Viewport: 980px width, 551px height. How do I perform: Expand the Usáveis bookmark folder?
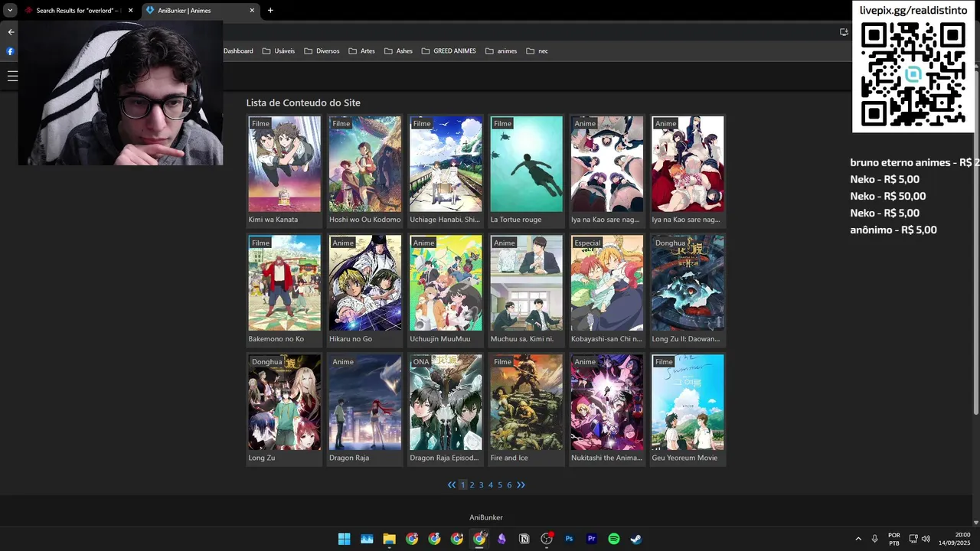(x=279, y=51)
